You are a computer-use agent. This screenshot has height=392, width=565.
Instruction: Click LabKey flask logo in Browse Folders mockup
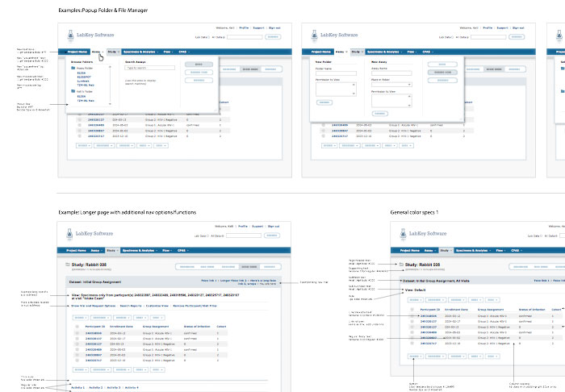pyautogui.click(x=71, y=35)
